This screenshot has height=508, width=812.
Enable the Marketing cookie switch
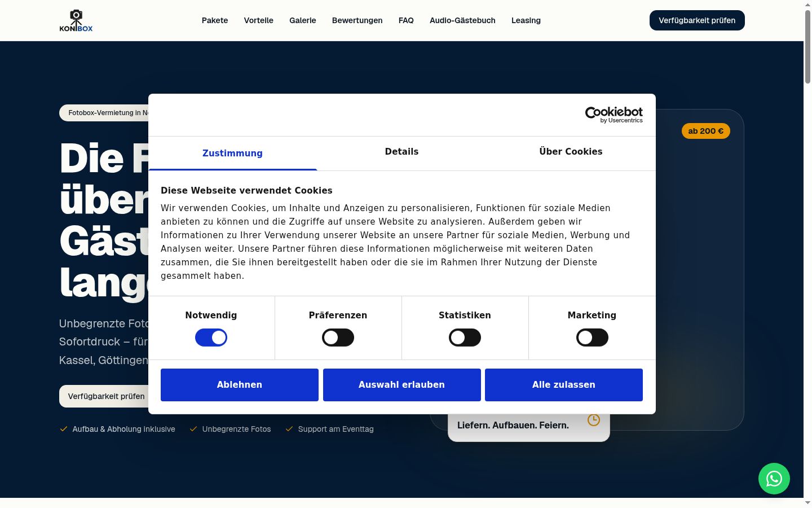coord(592,338)
